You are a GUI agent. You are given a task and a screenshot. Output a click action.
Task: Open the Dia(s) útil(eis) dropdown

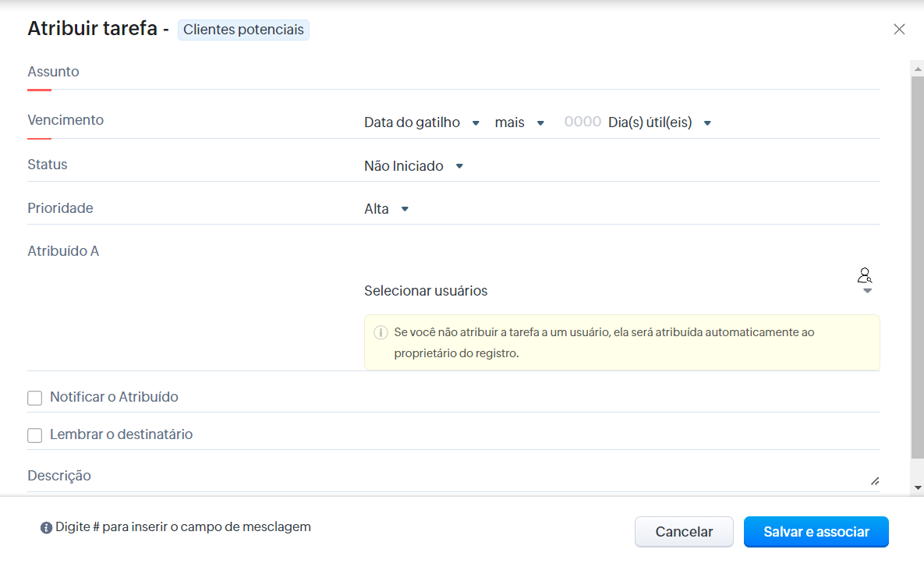click(x=660, y=122)
